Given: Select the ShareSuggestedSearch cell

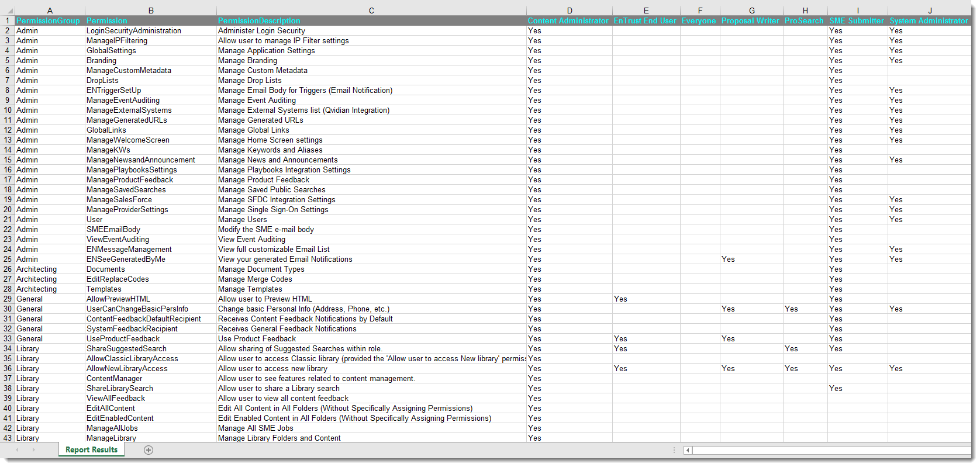Looking at the screenshot, I should click(x=151, y=348).
